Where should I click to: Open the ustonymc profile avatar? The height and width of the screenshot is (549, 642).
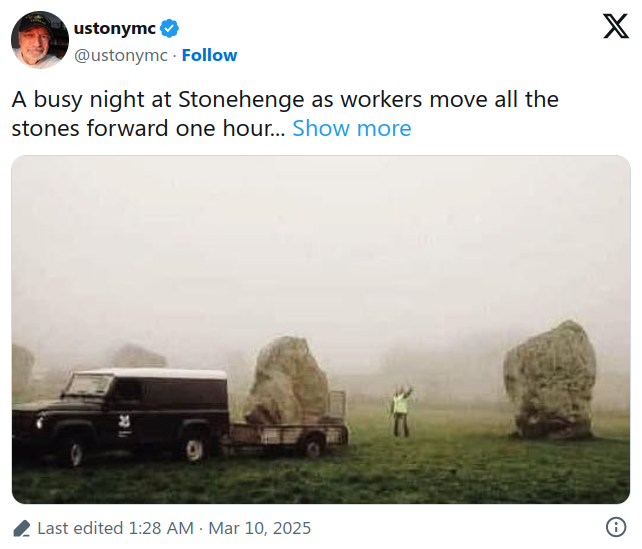point(40,41)
